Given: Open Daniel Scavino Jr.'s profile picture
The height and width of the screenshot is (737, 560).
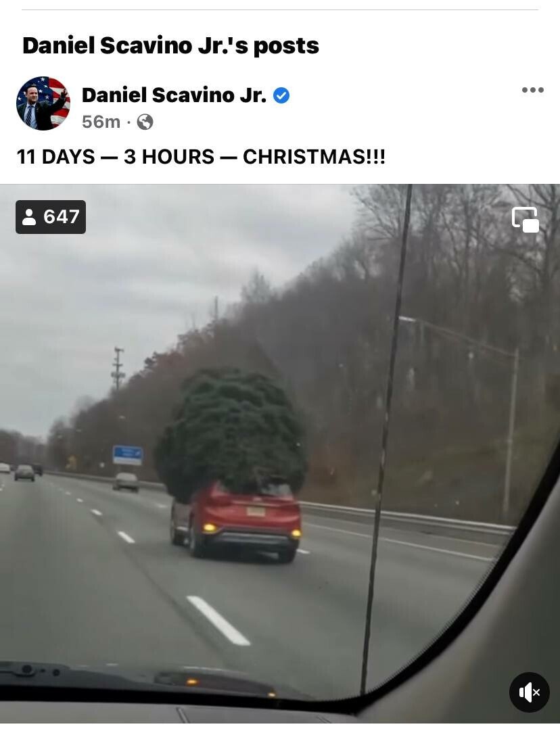Looking at the screenshot, I should pos(43,103).
